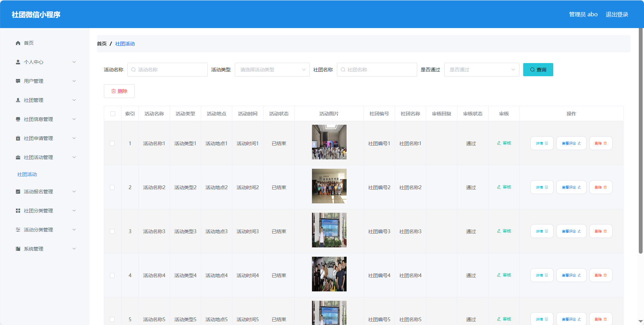Expand 社团管理 with its chevron
Image resolution: width=644 pixels, height=325 pixels.
pyautogui.click(x=74, y=100)
